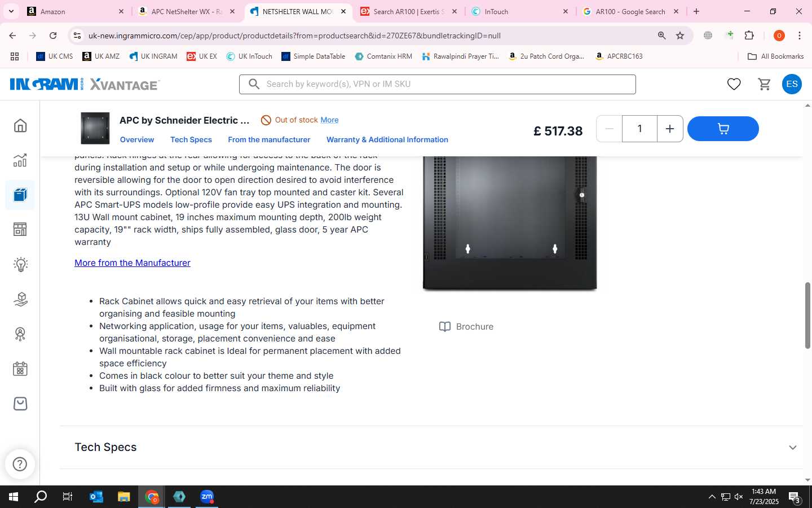
Task: Open Chrome three-dot menu
Action: click(x=800, y=36)
